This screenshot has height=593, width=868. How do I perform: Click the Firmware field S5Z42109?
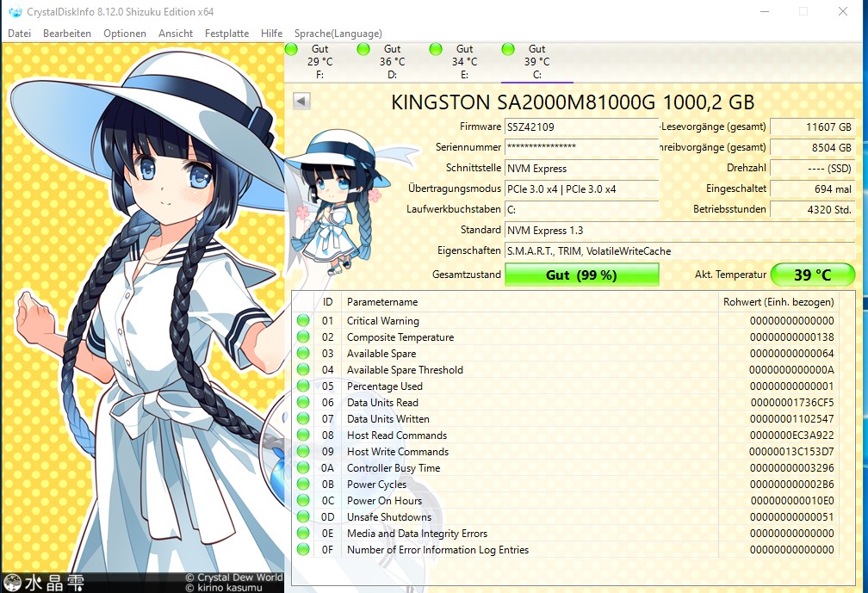tap(582, 127)
